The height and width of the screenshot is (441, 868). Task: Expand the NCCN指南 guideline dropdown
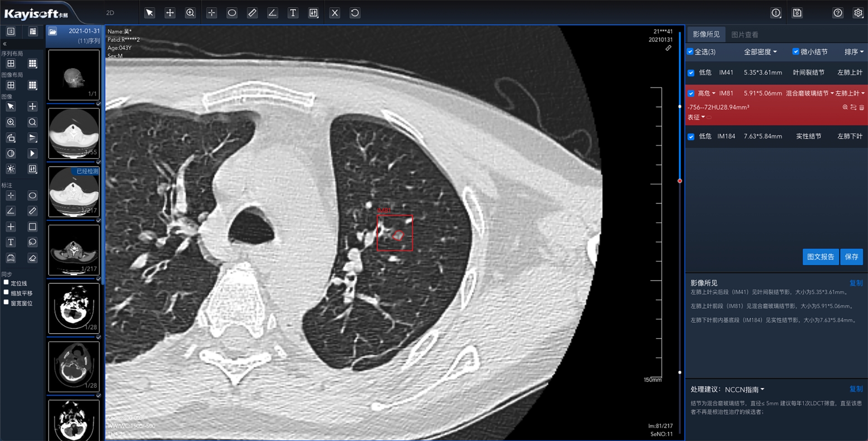tap(745, 389)
